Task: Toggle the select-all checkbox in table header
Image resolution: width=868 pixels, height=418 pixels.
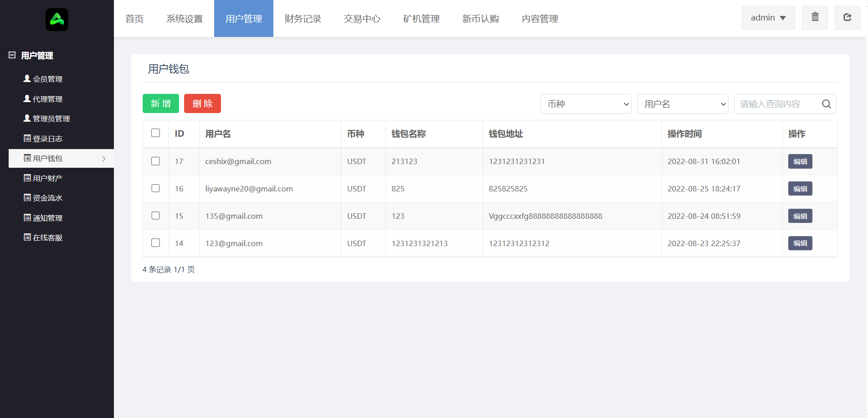Action: pos(155,133)
